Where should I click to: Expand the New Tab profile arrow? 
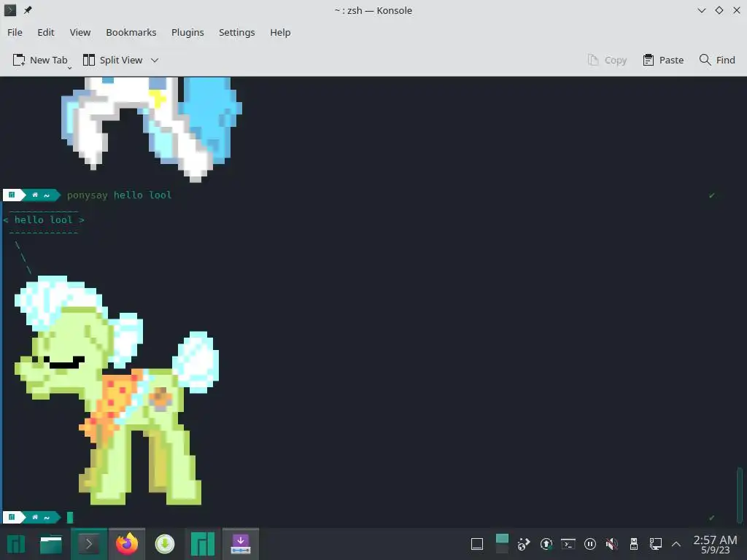click(70, 68)
